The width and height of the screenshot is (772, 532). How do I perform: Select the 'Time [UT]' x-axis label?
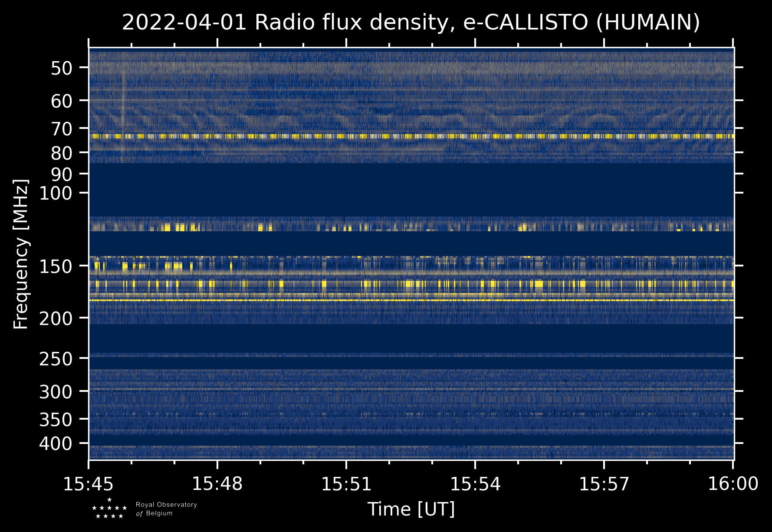411,509
